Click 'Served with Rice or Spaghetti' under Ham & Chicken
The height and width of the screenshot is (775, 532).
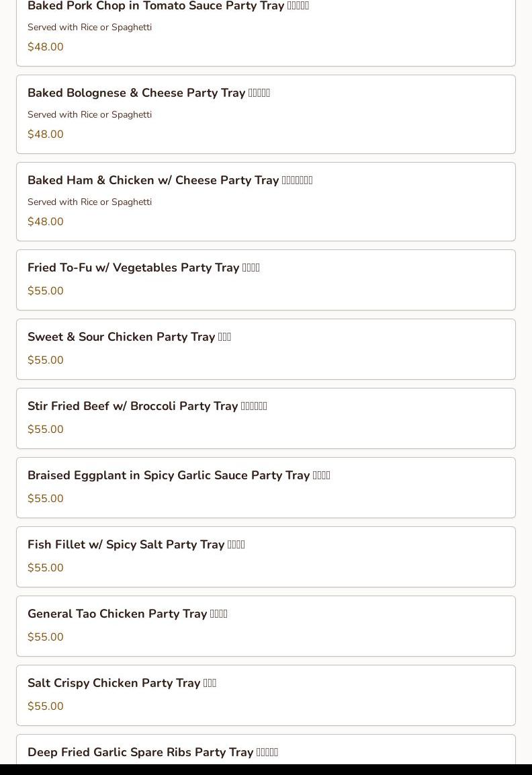click(89, 202)
